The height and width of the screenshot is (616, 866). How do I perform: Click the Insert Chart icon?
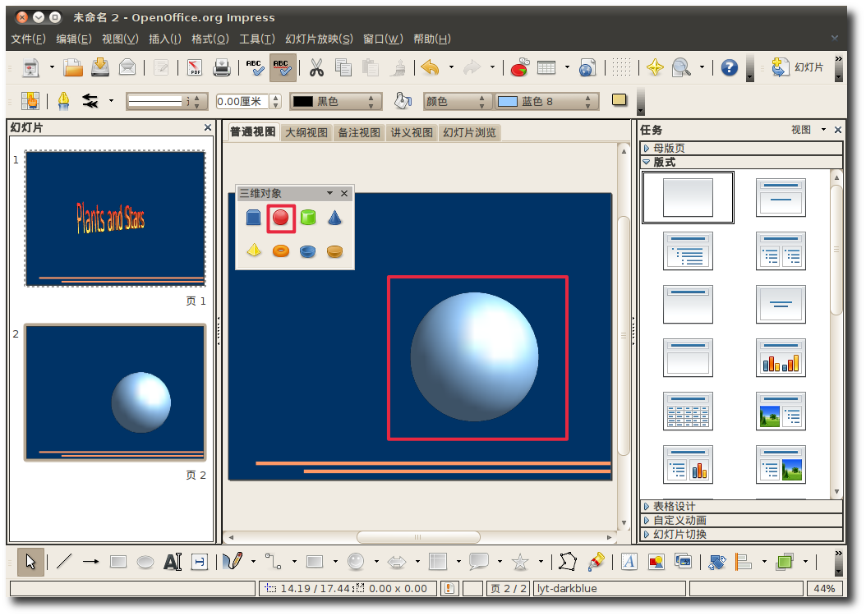pyautogui.click(x=519, y=67)
